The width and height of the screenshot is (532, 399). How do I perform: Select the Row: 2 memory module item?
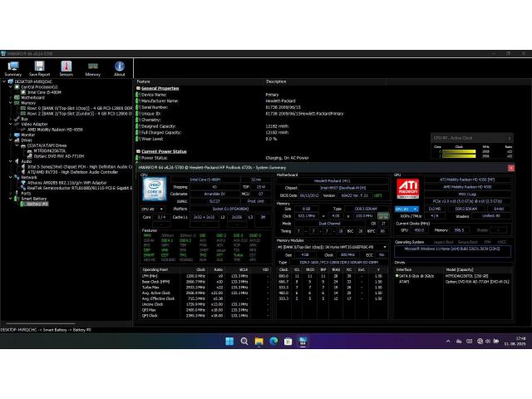pos(80,114)
